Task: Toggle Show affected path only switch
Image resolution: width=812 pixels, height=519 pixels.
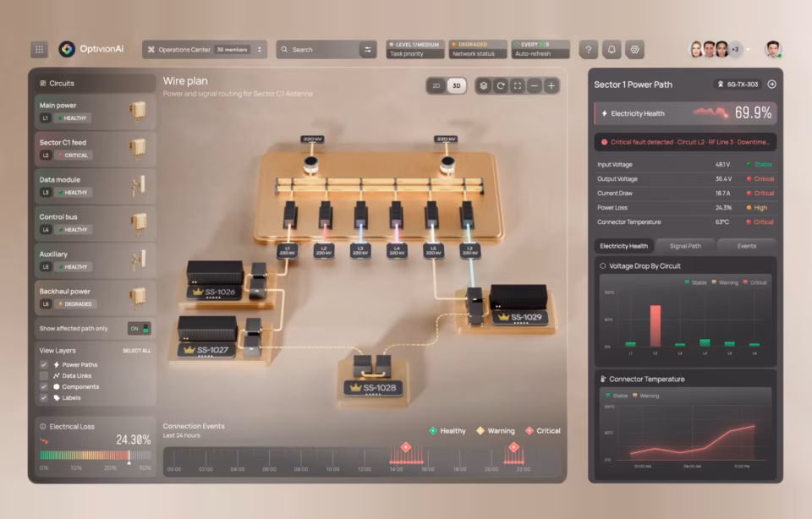Action: 139,329
